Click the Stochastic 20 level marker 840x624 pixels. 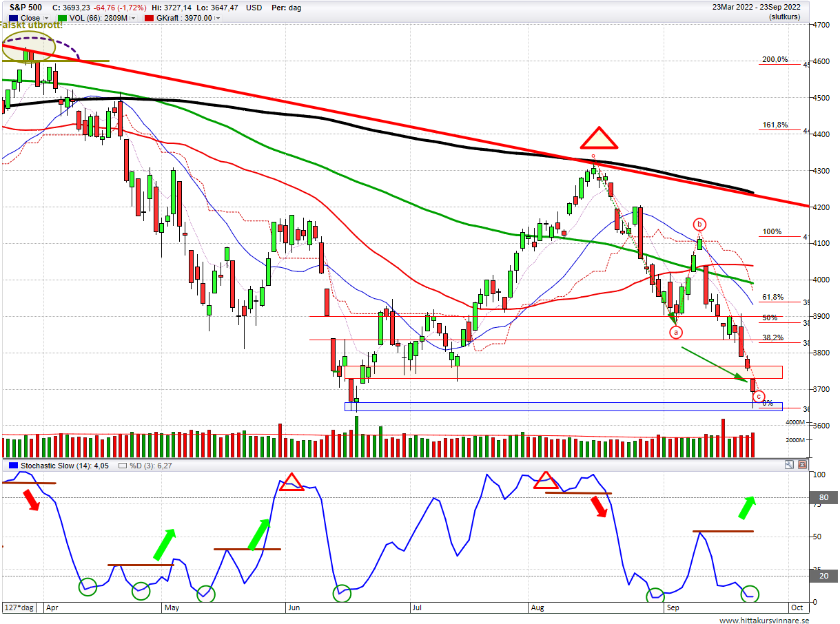[x=823, y=576]
